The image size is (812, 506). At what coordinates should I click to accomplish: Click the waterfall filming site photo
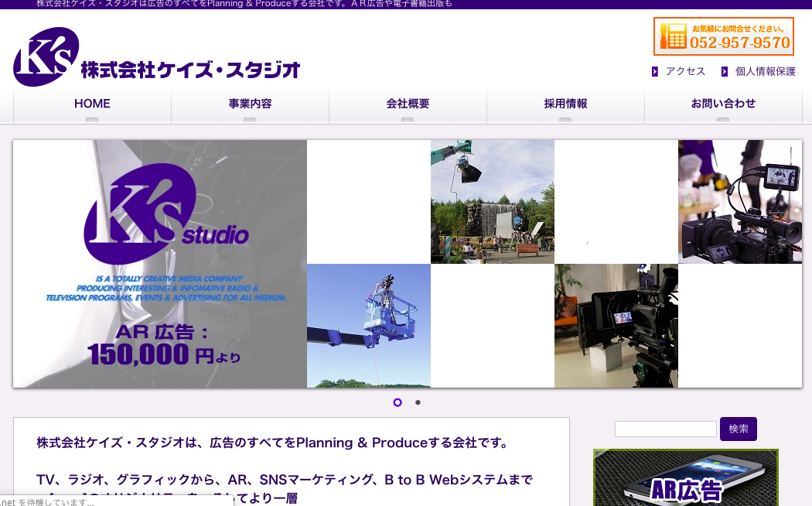point(492,201)
